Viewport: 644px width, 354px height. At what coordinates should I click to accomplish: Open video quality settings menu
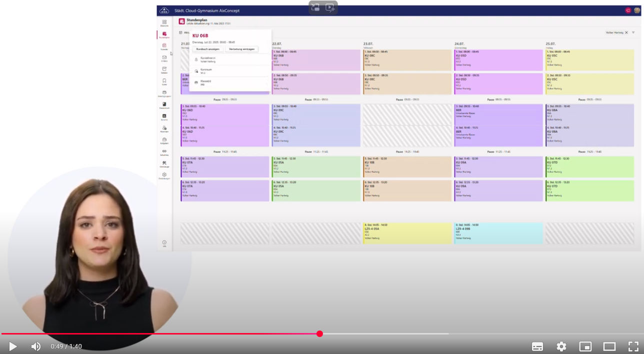[x=561, y=347]
